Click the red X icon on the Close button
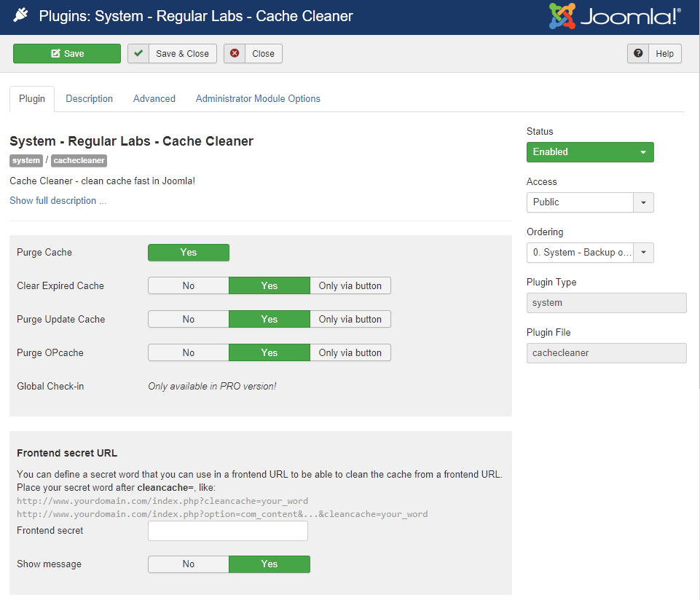 (x=235, y=54)
